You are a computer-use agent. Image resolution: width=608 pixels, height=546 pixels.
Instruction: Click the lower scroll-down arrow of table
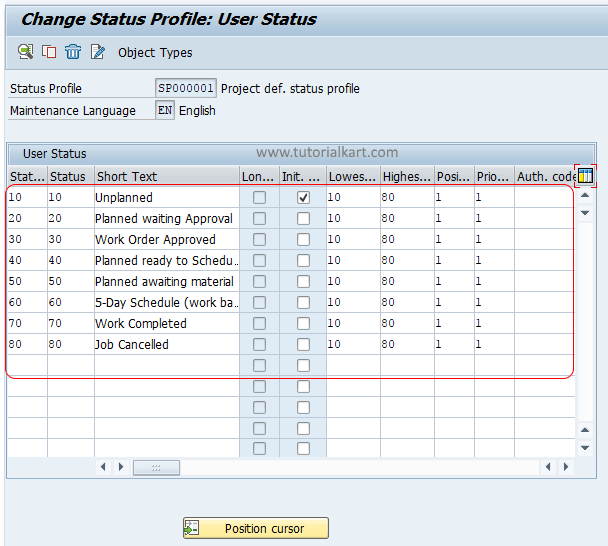tap(585, 448)
